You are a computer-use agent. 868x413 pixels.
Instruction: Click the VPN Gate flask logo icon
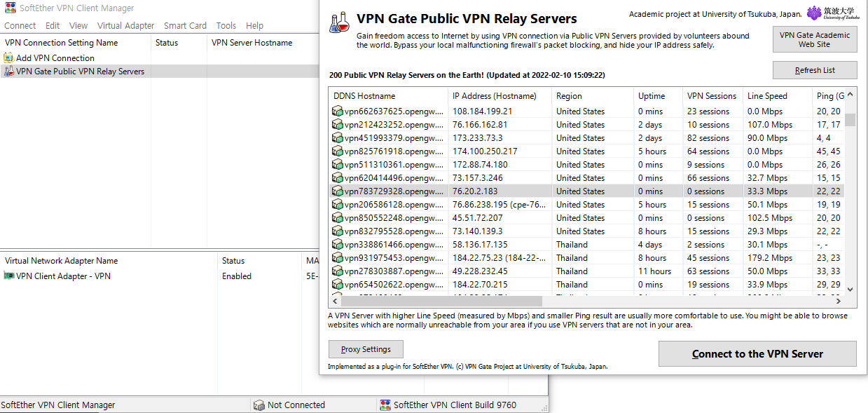click(x=339, y=22)
